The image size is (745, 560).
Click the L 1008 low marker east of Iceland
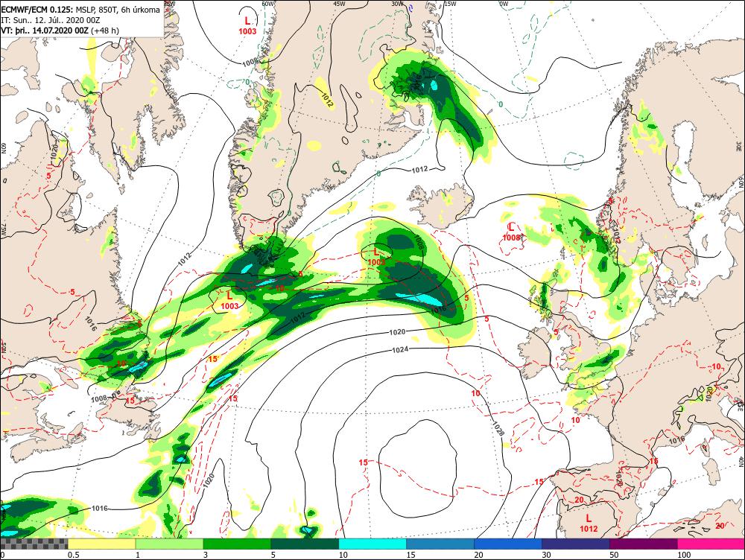512,232
